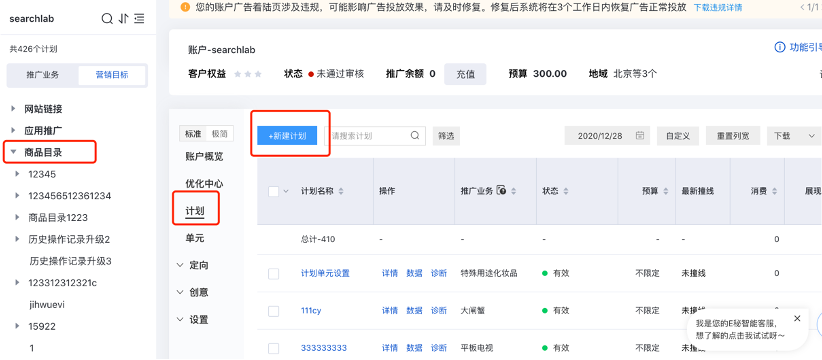
Task: Open the 下载 dropdown
Action: point(794,136)
